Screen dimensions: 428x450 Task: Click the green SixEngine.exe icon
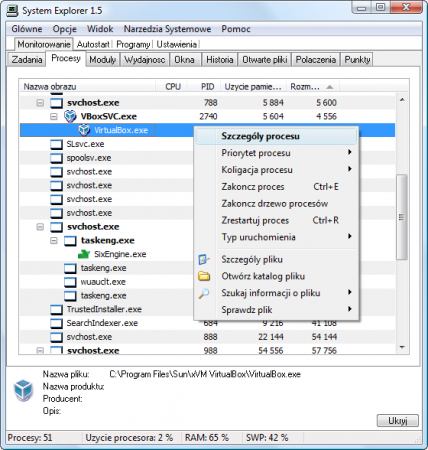[84, 254]
